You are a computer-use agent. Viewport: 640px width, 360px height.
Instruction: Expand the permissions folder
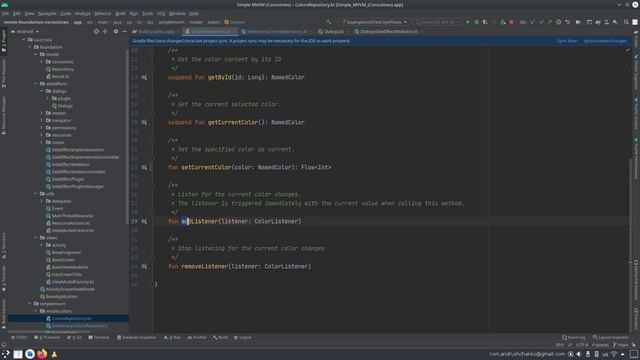(x=42, y=128)
